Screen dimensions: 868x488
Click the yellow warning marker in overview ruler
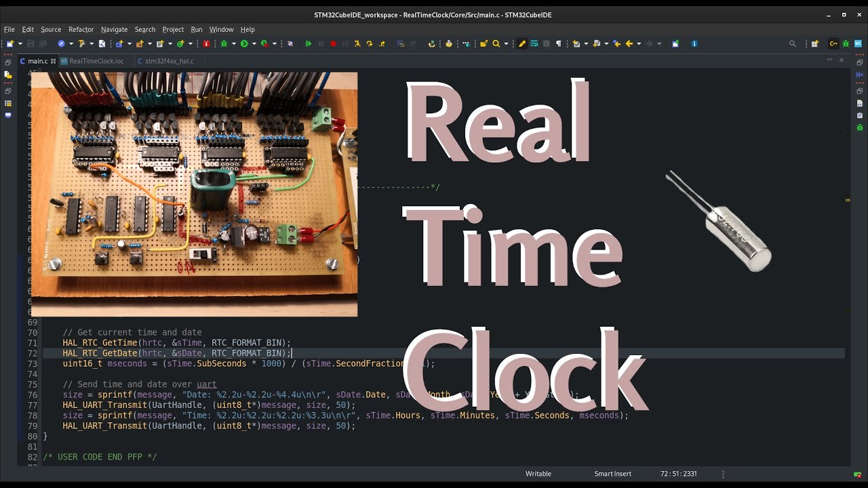(x=848, y=200)
